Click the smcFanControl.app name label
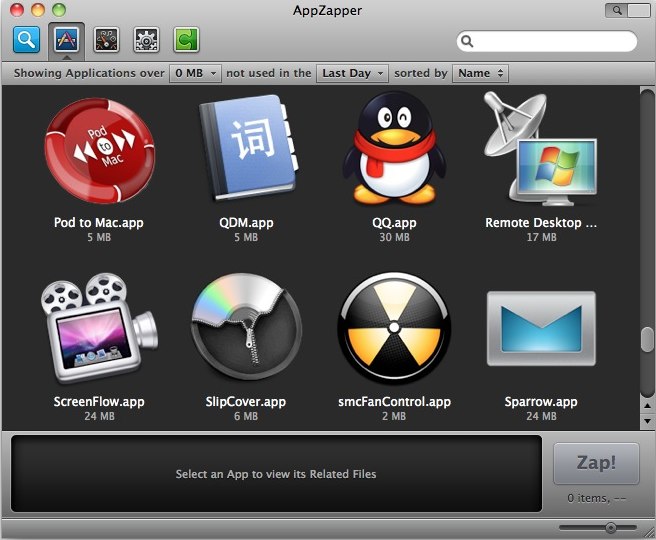 coord(394,402)
